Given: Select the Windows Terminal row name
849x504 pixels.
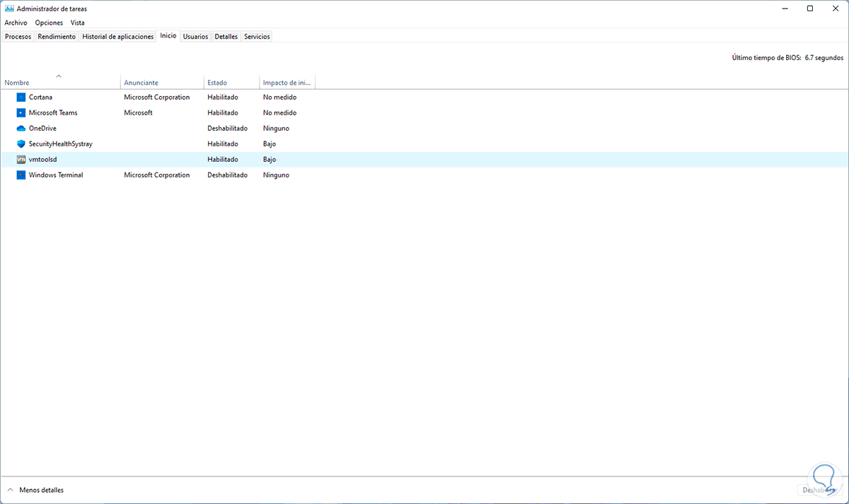Looking at the screenshot, I should click(56, 175).
